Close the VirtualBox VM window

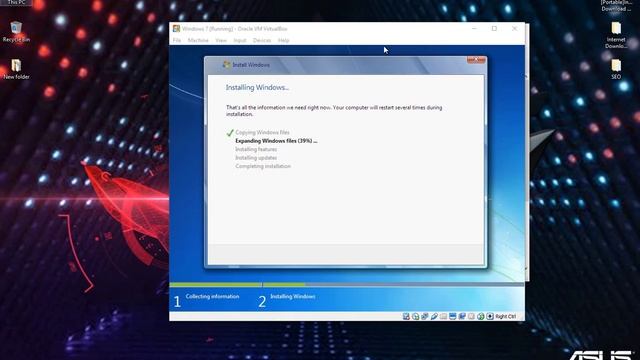click(x=514, y=29)
